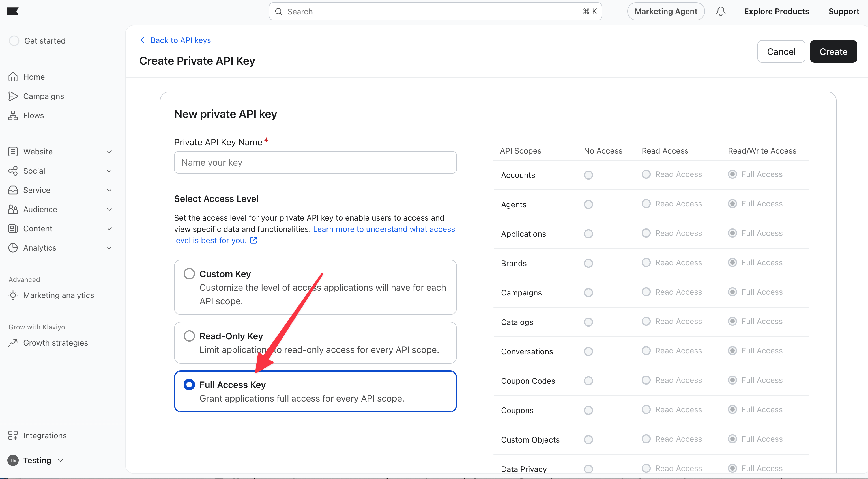The height and width of the screenshot is (479, 868).
Task: Click the Content layout icon
Action: [x=13, y=228]
